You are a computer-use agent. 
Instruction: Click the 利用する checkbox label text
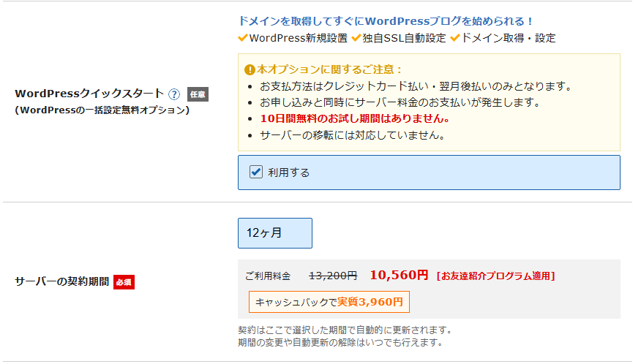pyautogui.click(x=288, y=172)
